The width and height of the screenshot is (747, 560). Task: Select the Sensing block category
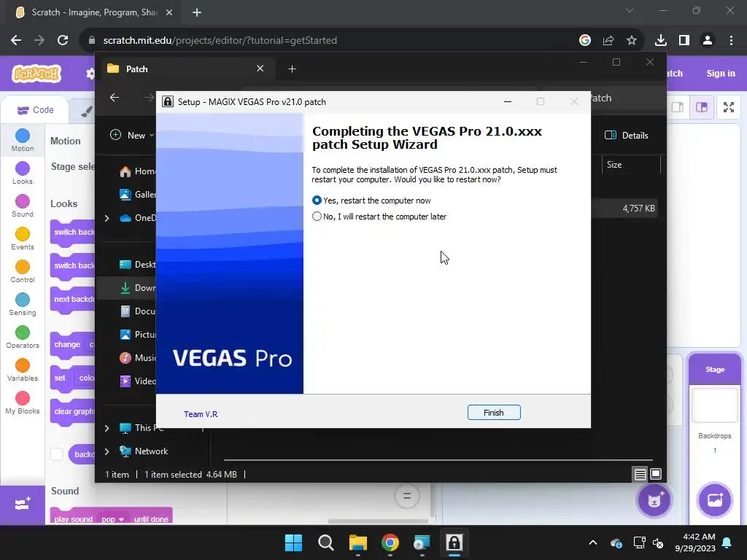(x=23, y=305)
